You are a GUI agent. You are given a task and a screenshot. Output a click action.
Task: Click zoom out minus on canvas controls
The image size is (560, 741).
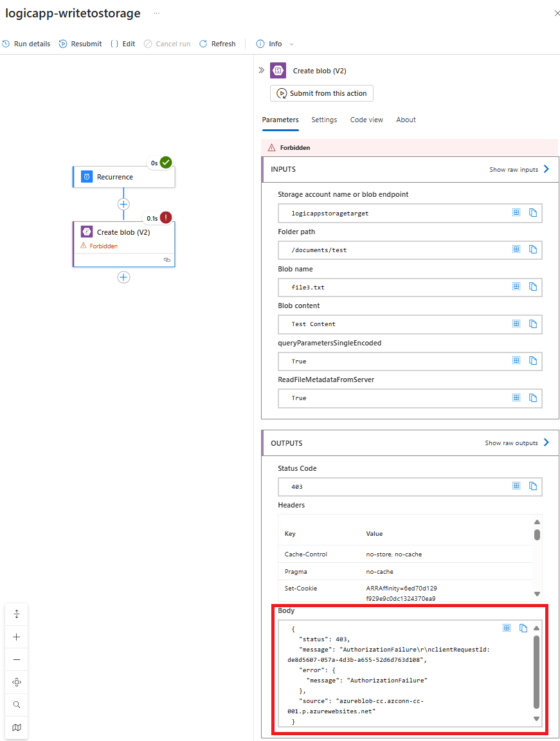click(17, 659)
